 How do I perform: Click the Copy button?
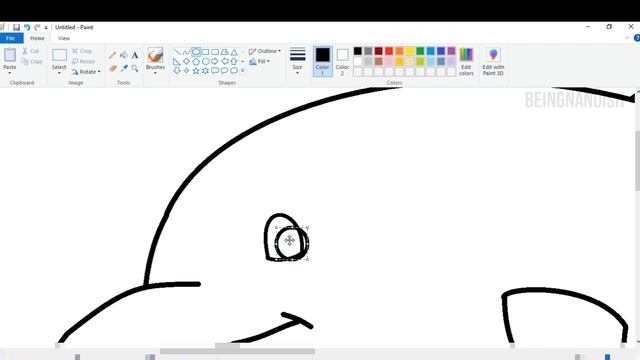32,62
